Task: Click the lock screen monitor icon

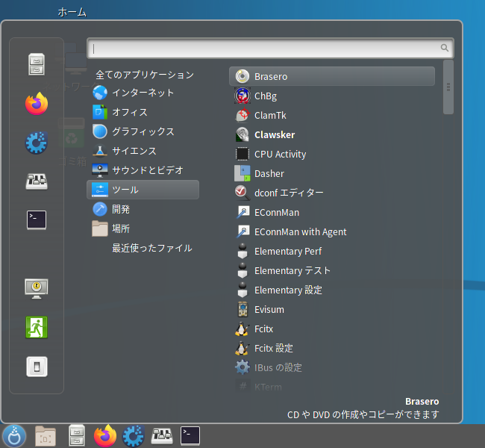Action: (x=37, y=288)
